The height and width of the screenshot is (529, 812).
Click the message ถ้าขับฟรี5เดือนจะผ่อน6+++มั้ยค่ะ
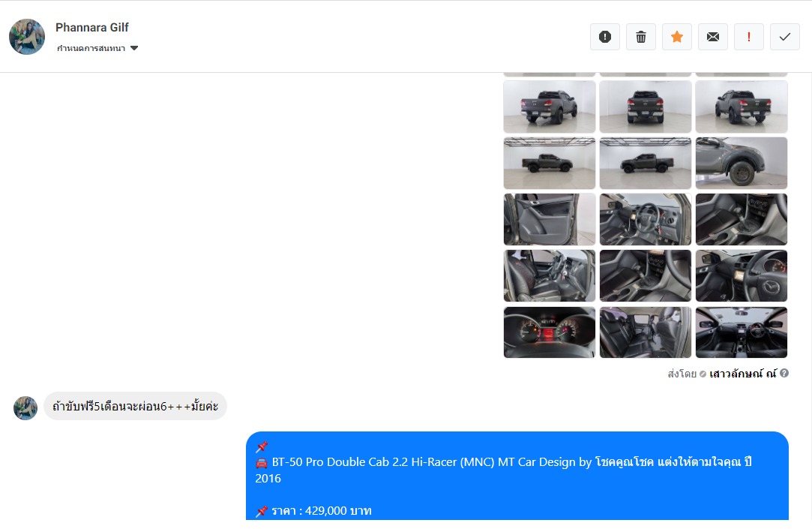click(135, 406)
